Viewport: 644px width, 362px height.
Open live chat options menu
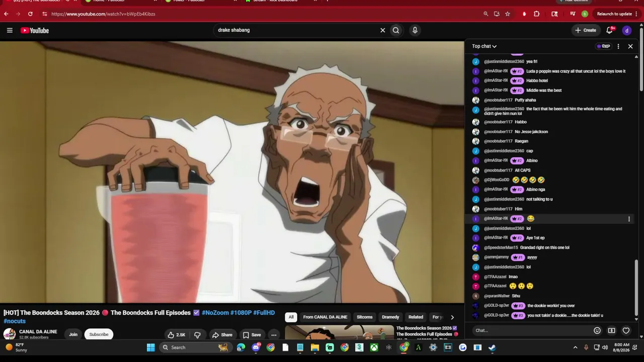[x=618, y=46]
